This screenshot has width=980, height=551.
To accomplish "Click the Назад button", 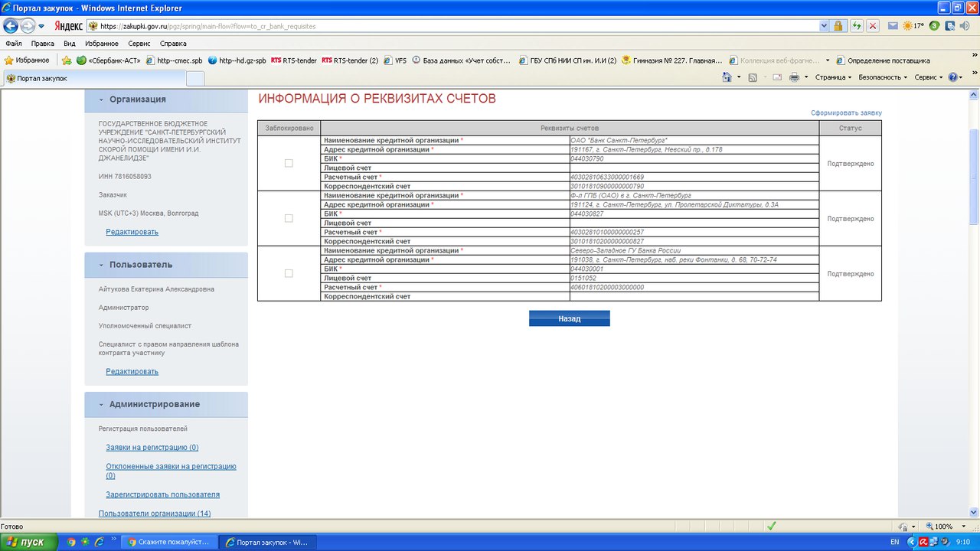I will pos(569,318).
